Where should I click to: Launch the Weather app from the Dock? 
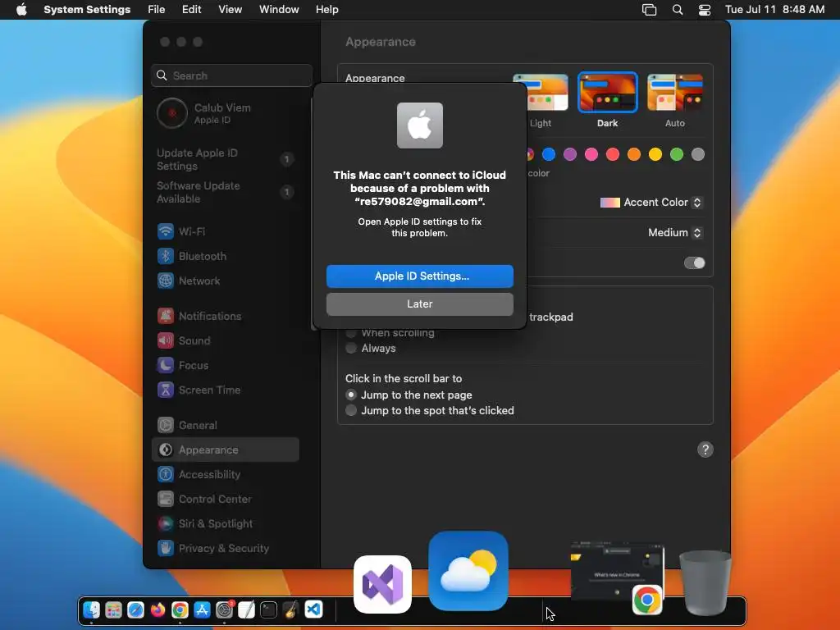point(468,571)
